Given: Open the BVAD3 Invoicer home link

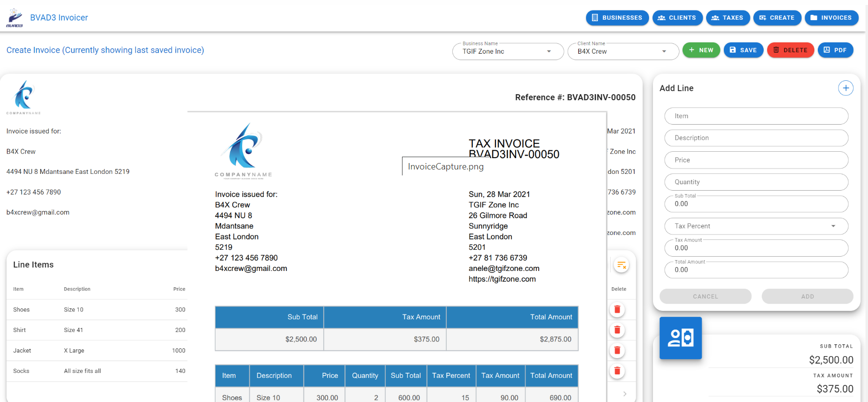Looking at the screenshot, I should point(59,18).
